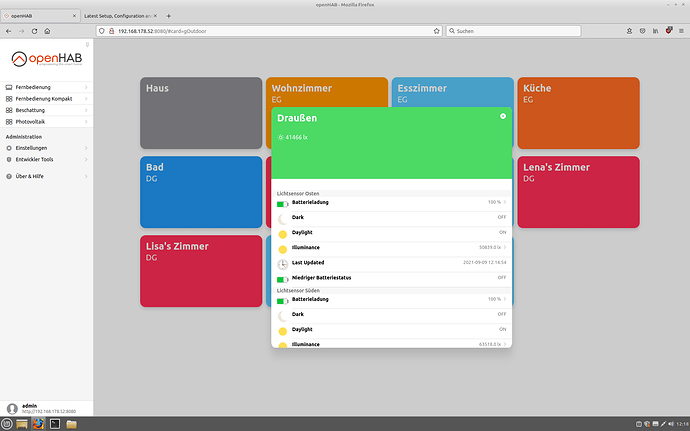Viewport: 690px width, 431px height.
Task: Click the Dark row under Lichtsensor Süden
Action: (x=392, y=316)
